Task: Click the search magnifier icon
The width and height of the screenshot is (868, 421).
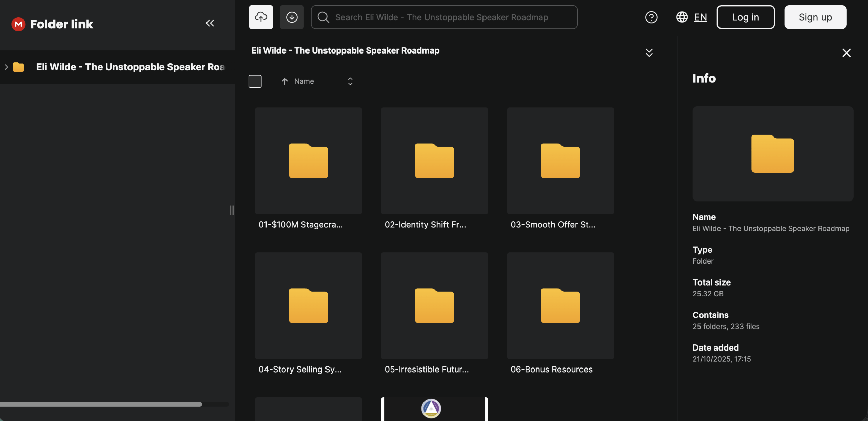Action: (323, 17)
